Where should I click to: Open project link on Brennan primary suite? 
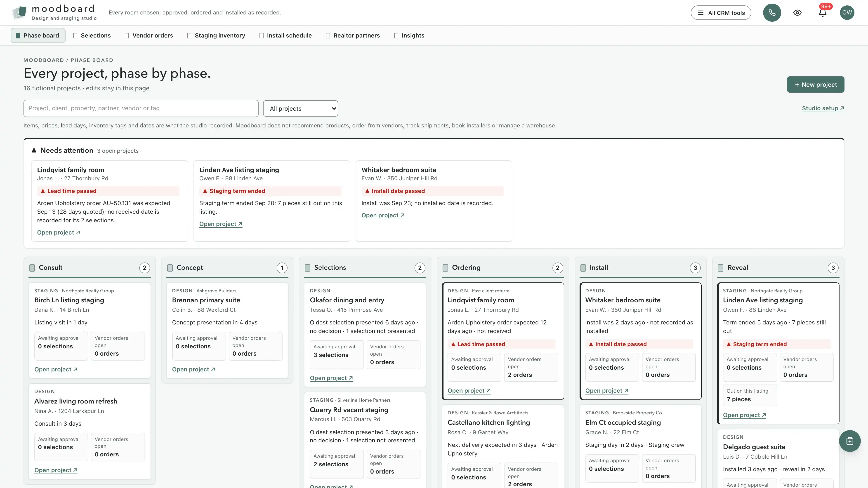tap(194, 369)
